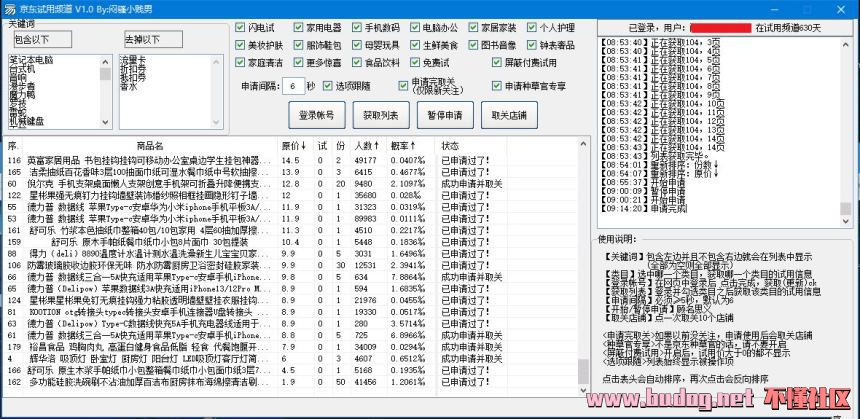This screenshot has width=860, height=419.
Task: Sort by the 概率 column header
Action: click(403, 146)
